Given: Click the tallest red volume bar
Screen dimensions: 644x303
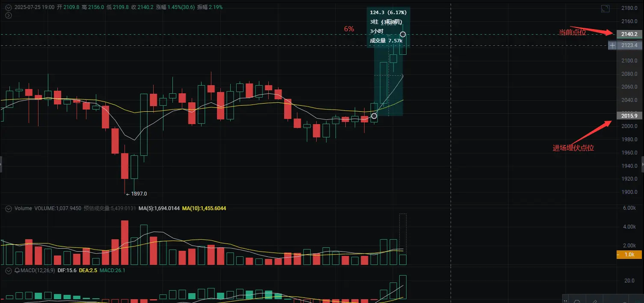Looking at the screenshot, I should 125,243.
